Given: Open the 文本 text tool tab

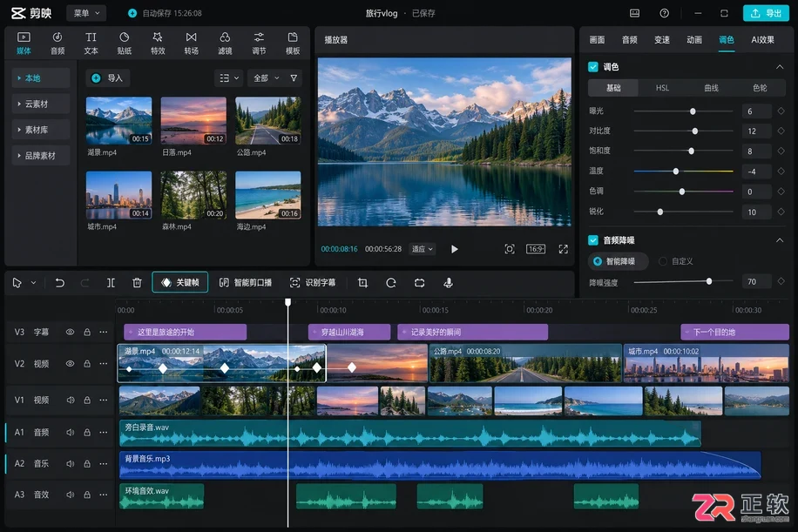Looking at the screenshot, I should click(x=91, y=43).
